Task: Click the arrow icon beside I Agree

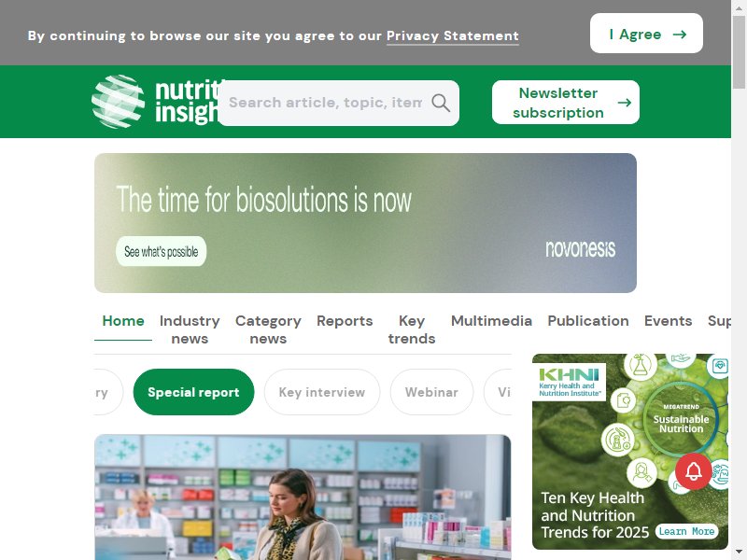Action: [680, 35]
